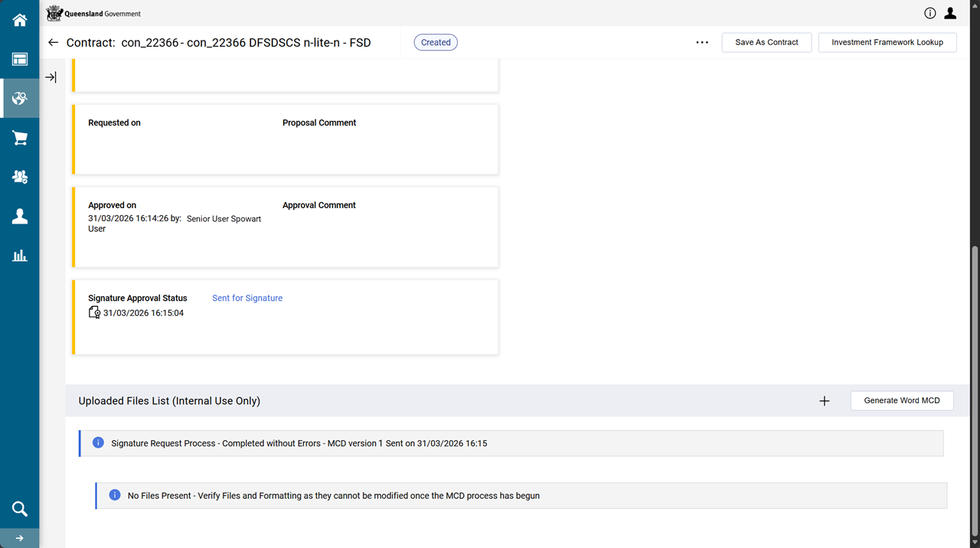
Task: Expand the left navigation sidebar arrow
Action: click(20, 538)
